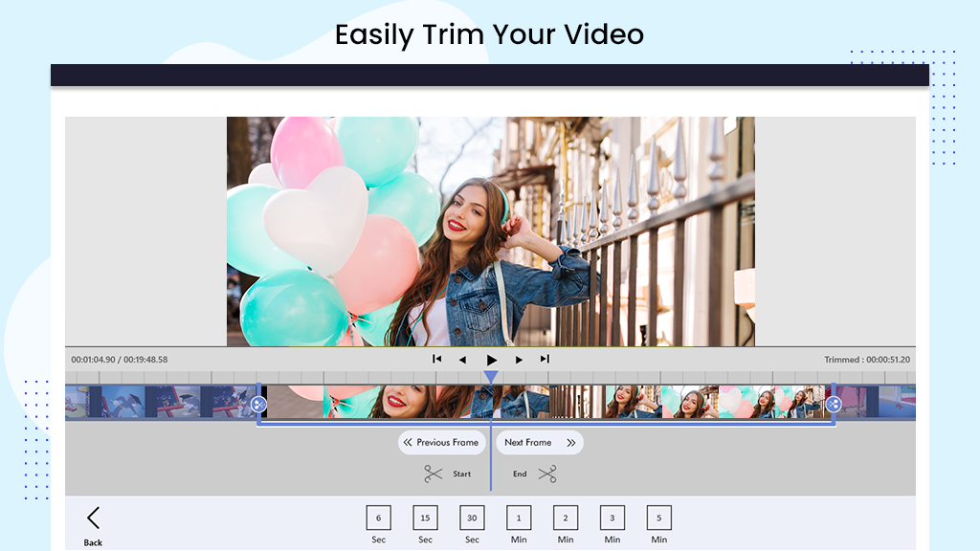Select the smiling red-lips close-up timeline thumbnail
This screenshot has height=551, width=980.
(408, 402)
